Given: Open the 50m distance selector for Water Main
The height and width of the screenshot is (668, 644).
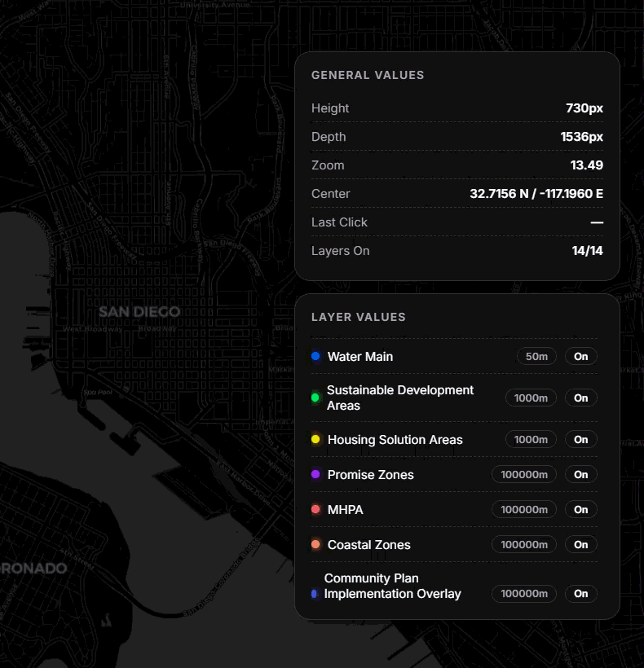Looking at the screenshot, I should click(536, 356).
